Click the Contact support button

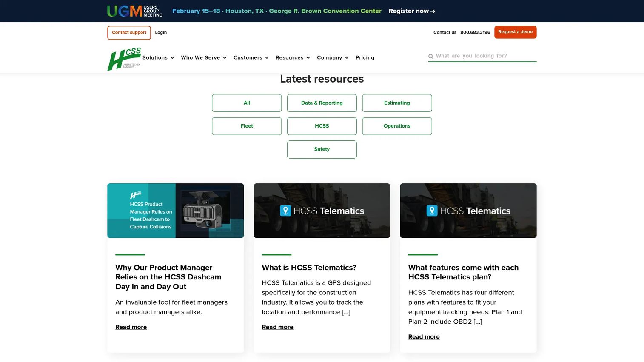click(x=129, y=33)
